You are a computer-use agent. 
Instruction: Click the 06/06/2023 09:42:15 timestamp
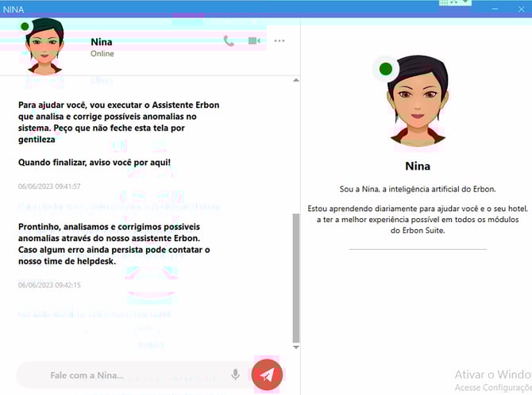[x=49, y=285]
